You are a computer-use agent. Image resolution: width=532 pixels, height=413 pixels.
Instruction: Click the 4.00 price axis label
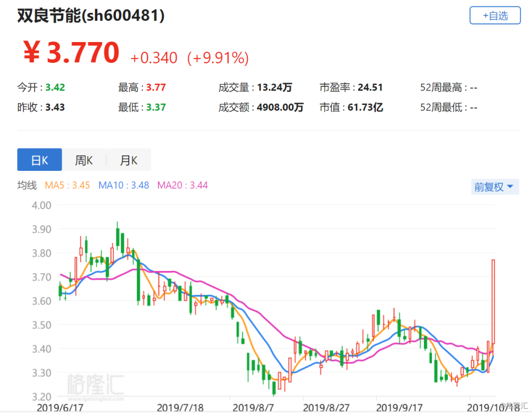41,205
